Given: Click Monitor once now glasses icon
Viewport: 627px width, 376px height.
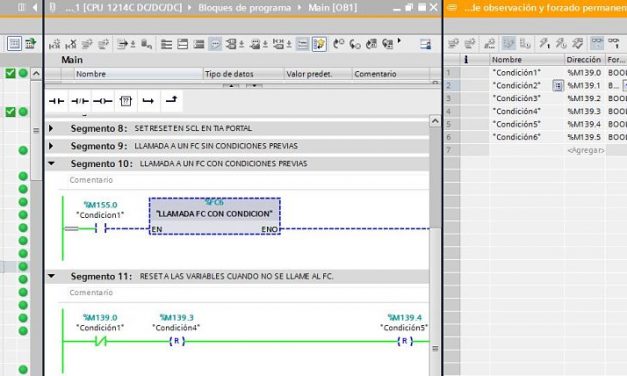Looking at the screenshot, I should [613, 43].
